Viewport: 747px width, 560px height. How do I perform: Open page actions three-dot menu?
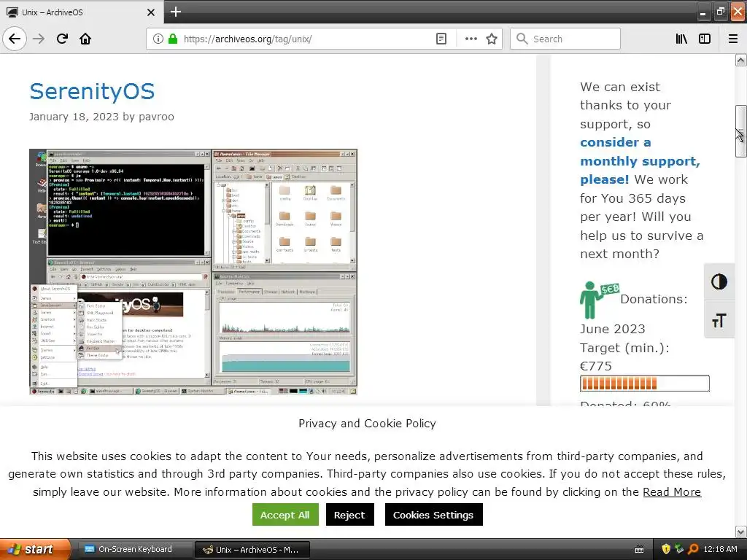coord(471,39)
